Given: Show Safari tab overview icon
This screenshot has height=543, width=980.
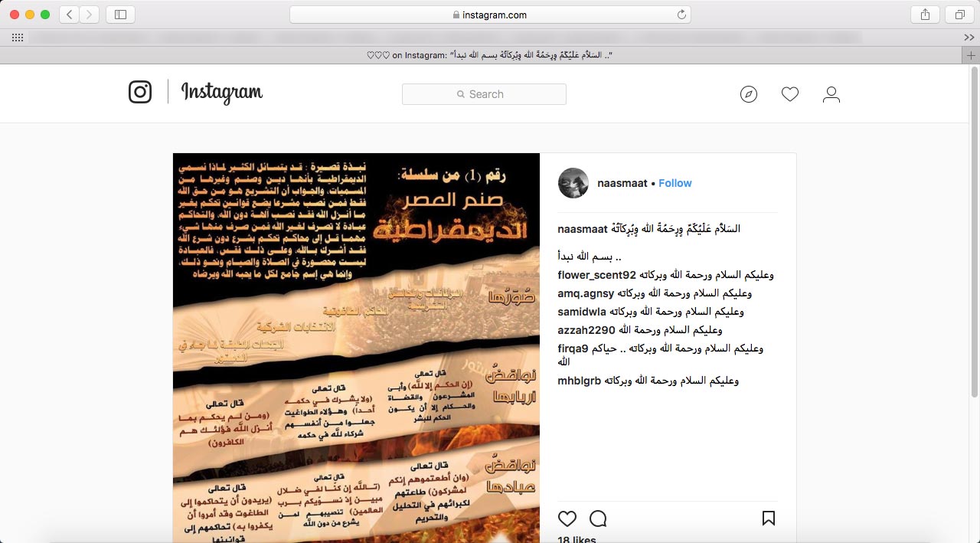Looking at the screenshot, I should (x=959, y=15).
